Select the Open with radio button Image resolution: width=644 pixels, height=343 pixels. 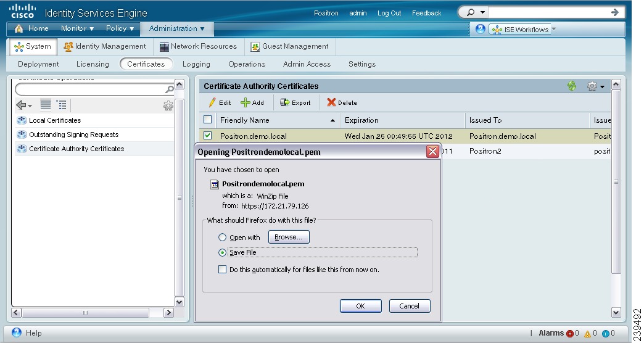coord(222,237)
